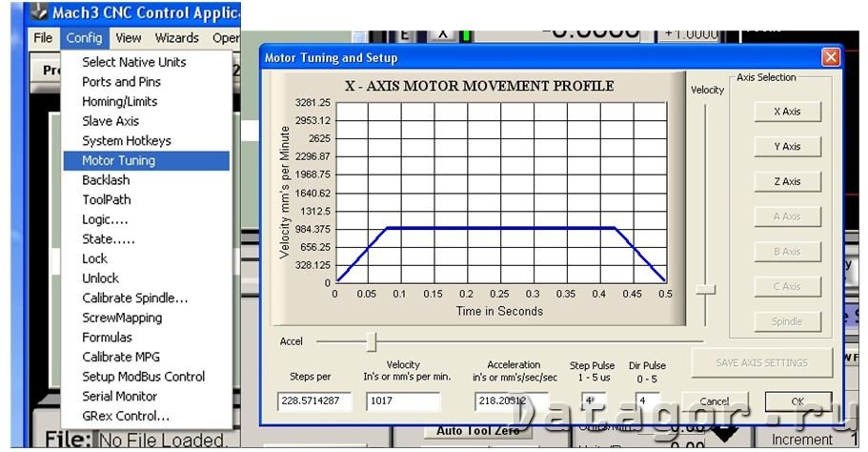Open ScrewMapping entry
Viewport: 868px width, 452px height.
(x=146, y=318)
